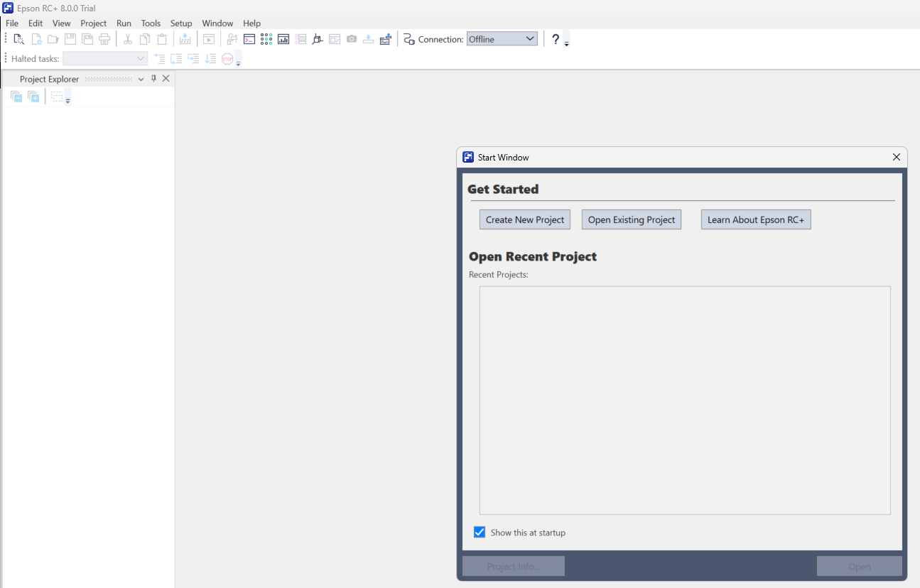Image resolution: width=920 pixels, height=588 pixels.
Task: Click the Copy icon in toolbar
Action: 145,39
